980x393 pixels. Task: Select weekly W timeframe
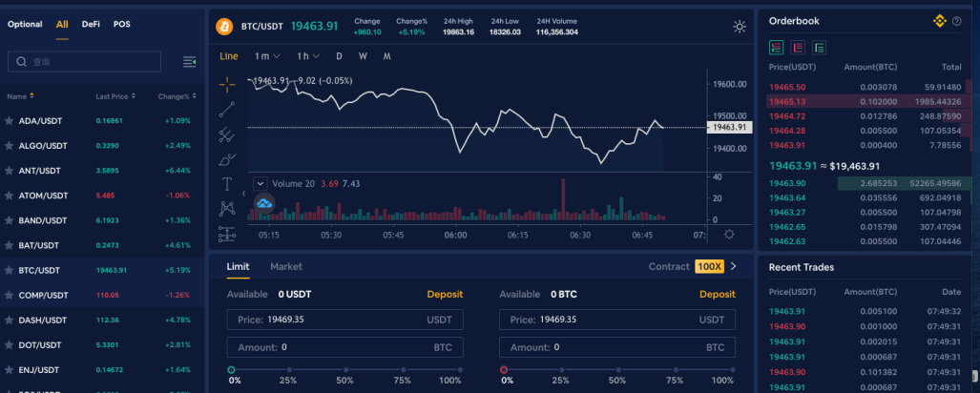(x=363, y=56)
